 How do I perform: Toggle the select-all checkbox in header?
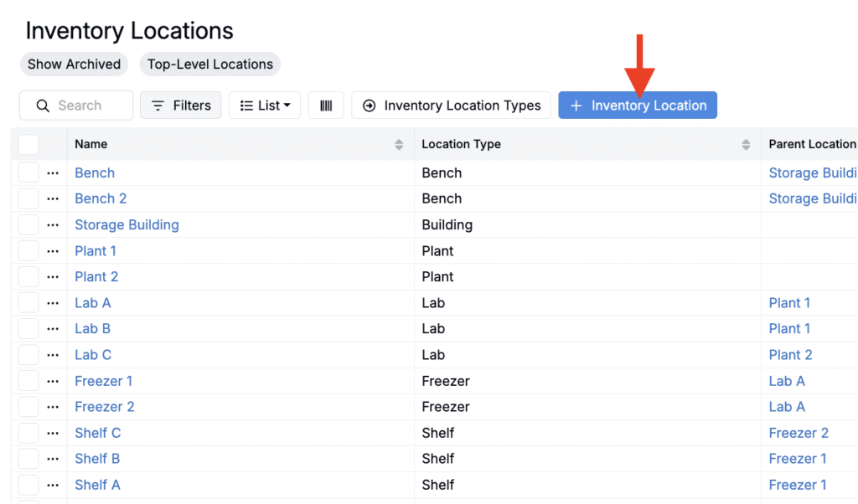point(28,144)
